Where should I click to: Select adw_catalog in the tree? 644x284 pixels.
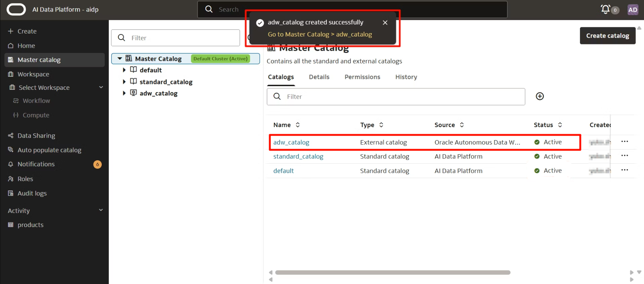[158, 93]
